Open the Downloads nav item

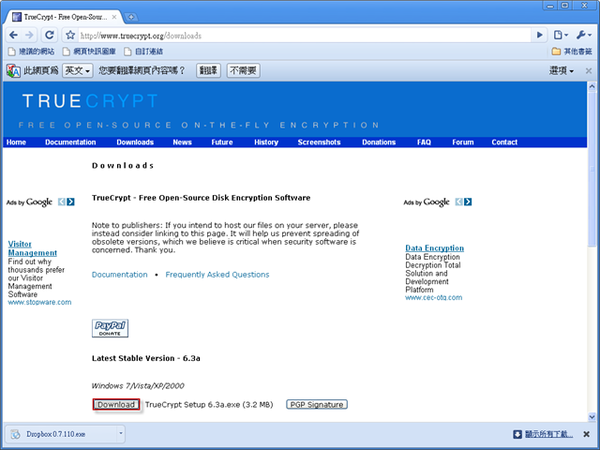[x=135, y=142]
